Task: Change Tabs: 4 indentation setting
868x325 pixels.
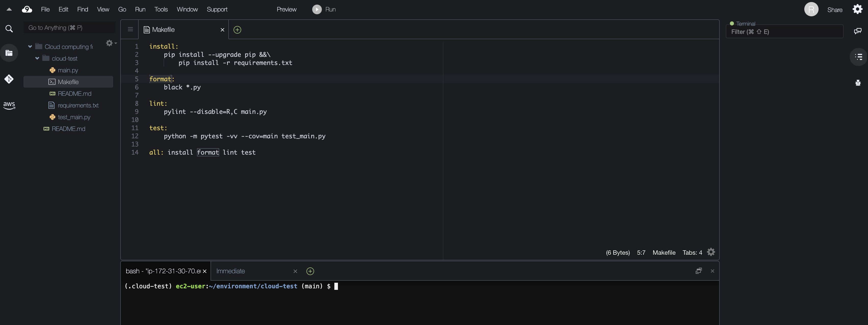Action: [692, 253]
